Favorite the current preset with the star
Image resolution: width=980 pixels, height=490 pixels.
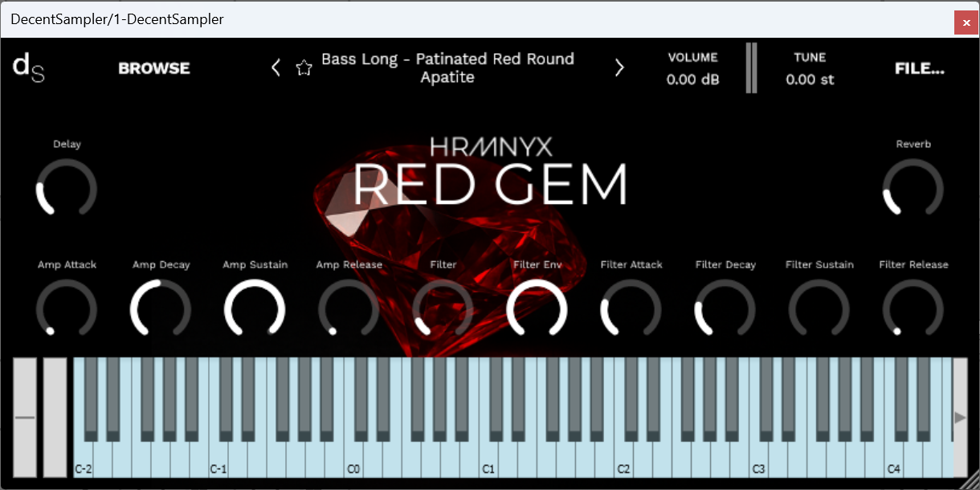point(304,67)
